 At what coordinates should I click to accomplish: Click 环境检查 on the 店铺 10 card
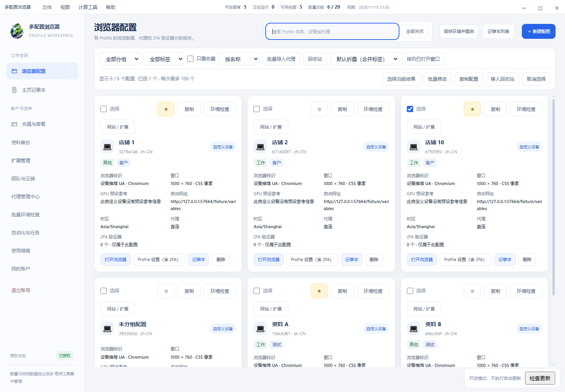coord(526,109)
